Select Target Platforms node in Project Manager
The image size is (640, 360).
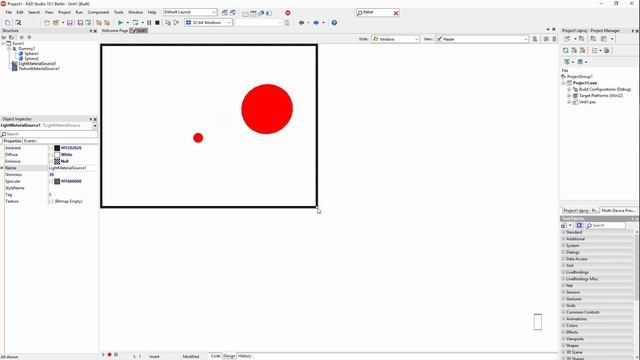point(601,96)
